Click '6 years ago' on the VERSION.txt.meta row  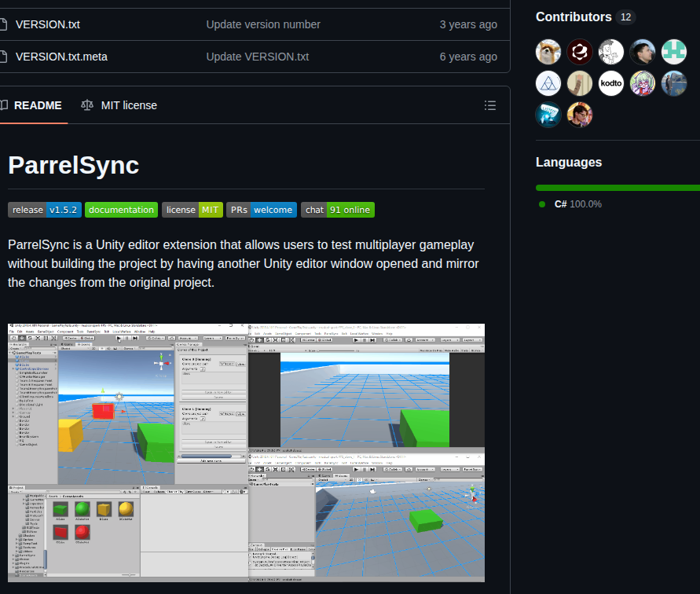click(468, 57)
